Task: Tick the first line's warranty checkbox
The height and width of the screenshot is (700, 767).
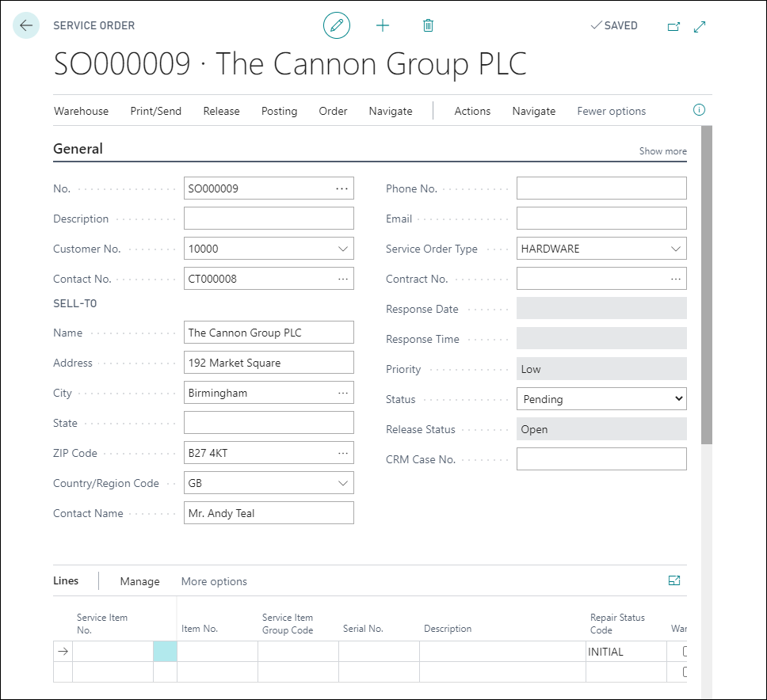Action: coord(685,651)
